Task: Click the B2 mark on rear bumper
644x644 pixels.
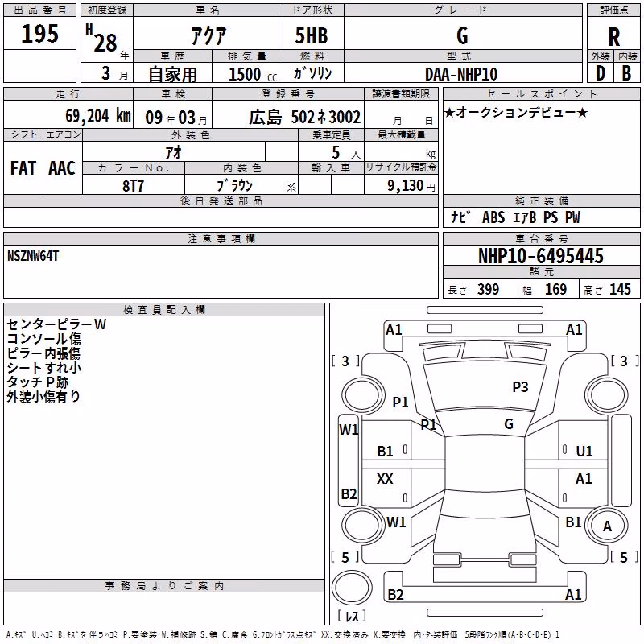Action: tap(395, 595)
